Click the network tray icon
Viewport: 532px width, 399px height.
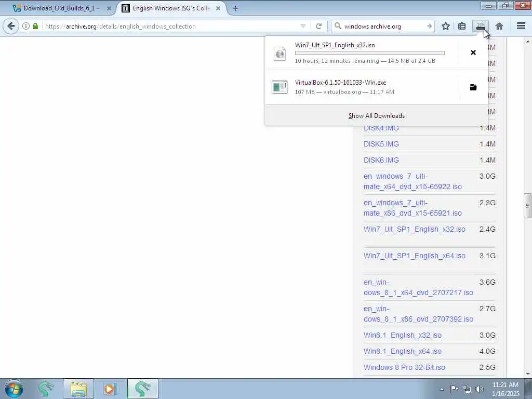[467, 389]
